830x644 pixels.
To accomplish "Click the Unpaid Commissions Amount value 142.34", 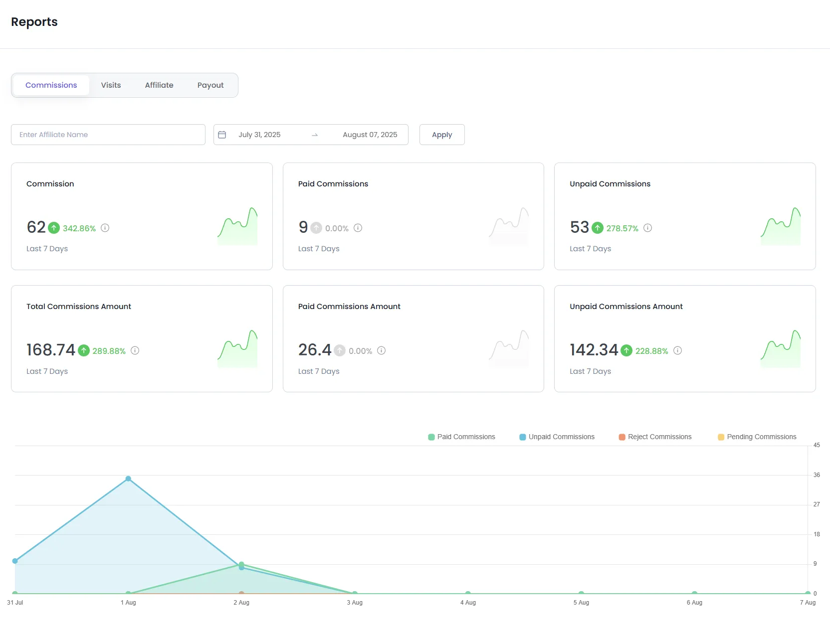I will tap(594, 350).
